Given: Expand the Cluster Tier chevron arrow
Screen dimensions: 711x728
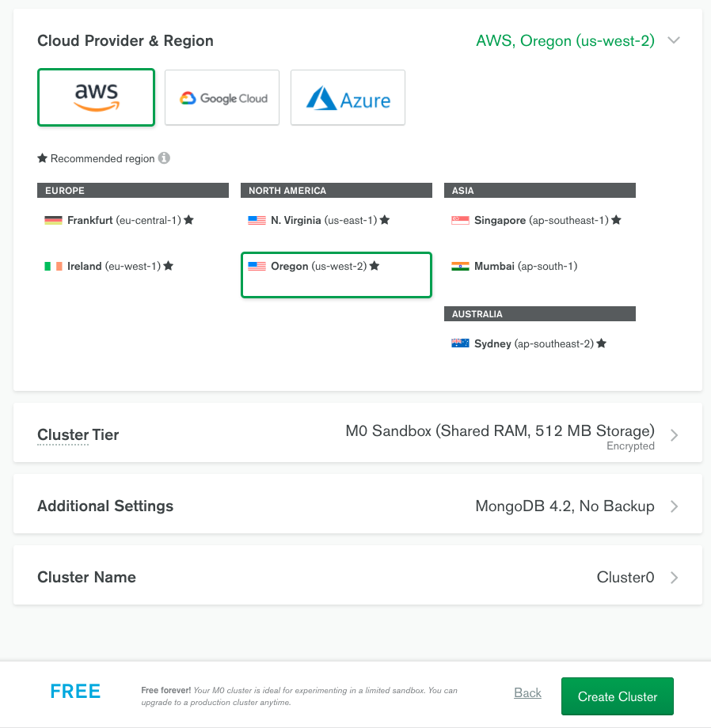Looking at the screenshot, I should pos(675,435).
